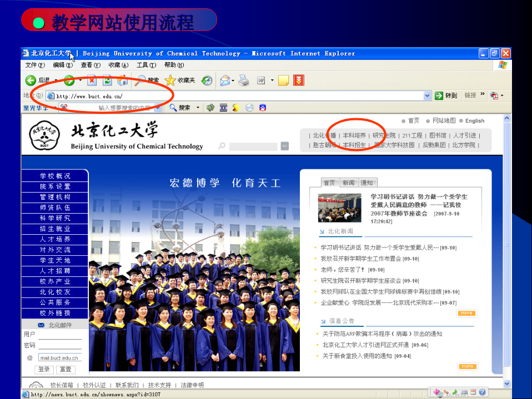Viewport: 532px width, 399px height.
Task: Click the blue paw icon in search toolbar
Action: pyautogui.click(x=263, y=108)
